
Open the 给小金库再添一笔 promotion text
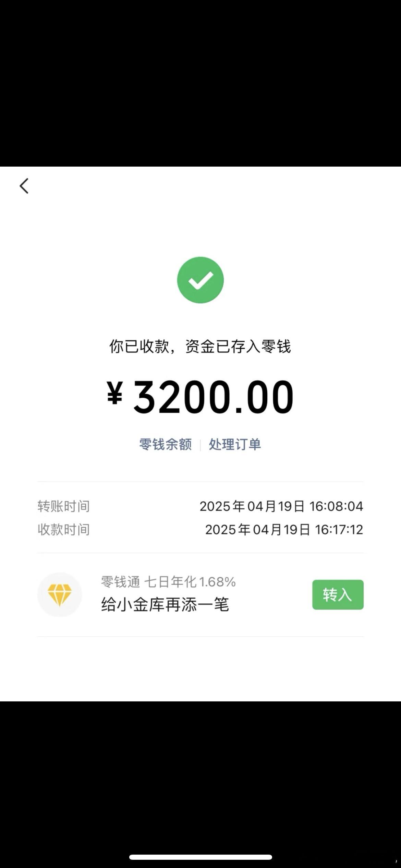[165, 604]
